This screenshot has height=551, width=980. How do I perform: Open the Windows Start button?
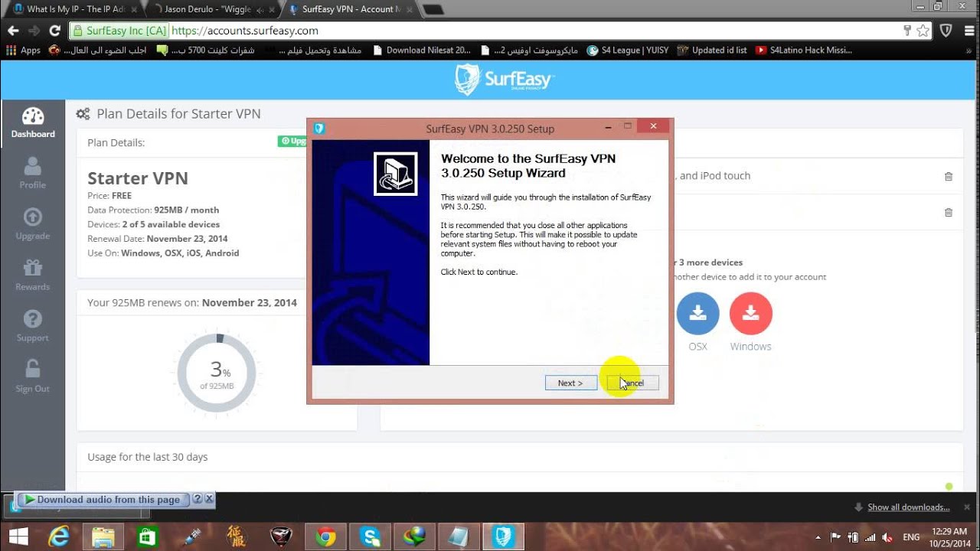(x=18, y=536)
